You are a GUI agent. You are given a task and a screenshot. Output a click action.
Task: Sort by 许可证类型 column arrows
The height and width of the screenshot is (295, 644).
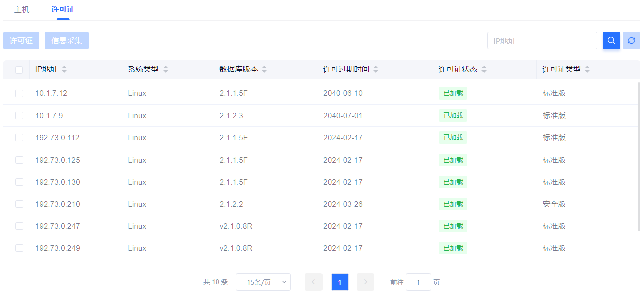pyautogui.click(x=587, y=70)
